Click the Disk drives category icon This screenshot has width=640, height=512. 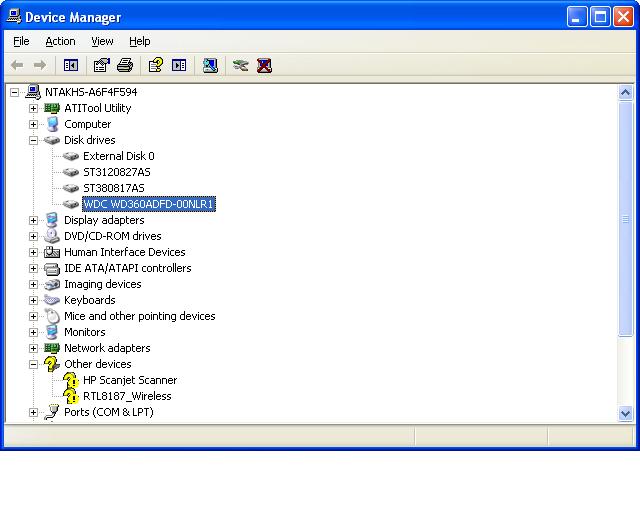coord(52,140)
